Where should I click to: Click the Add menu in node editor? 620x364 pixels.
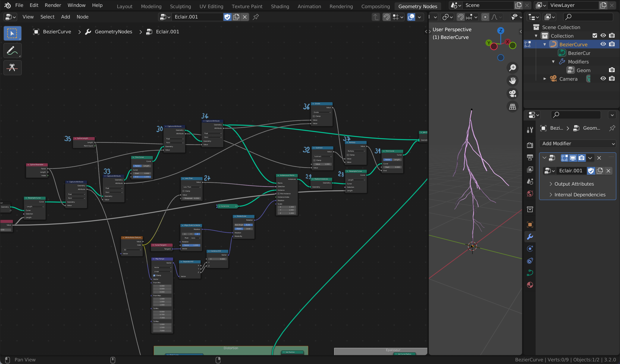click(65, 17)
